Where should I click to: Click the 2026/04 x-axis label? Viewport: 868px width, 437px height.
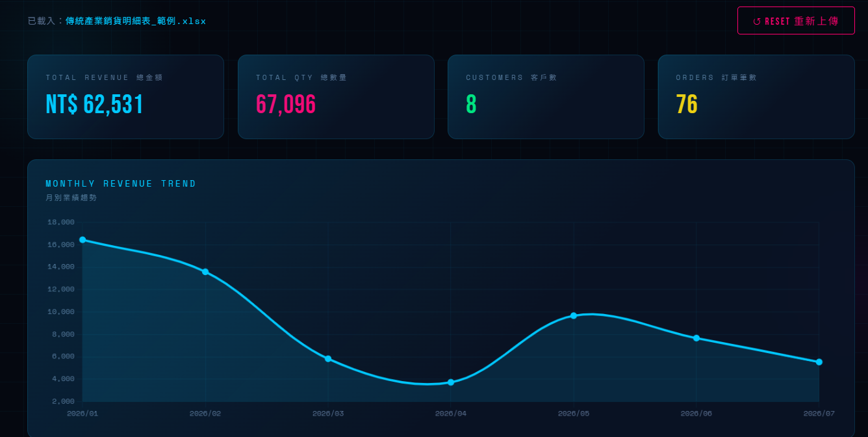click(451, 414)
